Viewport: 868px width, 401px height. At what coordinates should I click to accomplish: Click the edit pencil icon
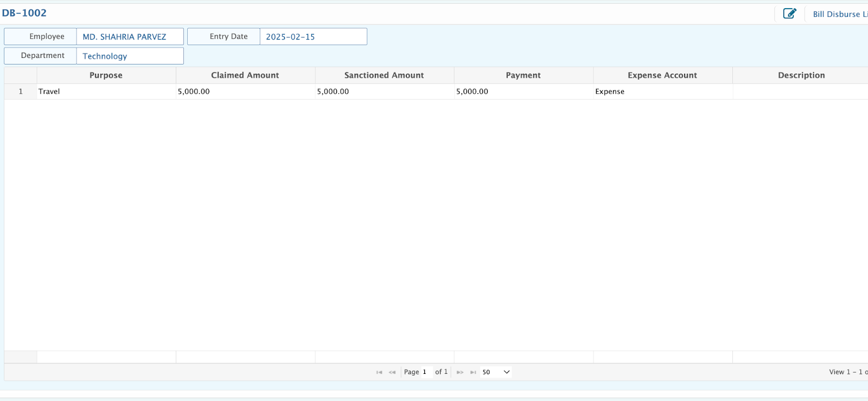(789, 14)
